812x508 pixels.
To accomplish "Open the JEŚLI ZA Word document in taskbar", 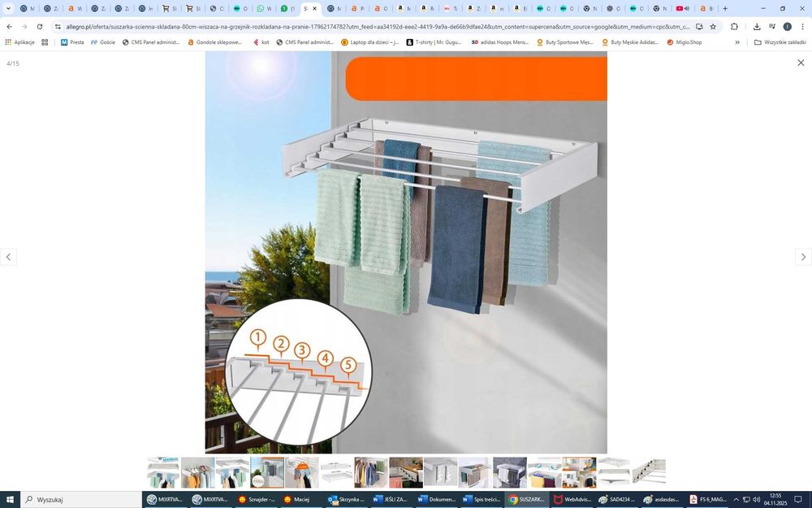I will tap(392, 500).
